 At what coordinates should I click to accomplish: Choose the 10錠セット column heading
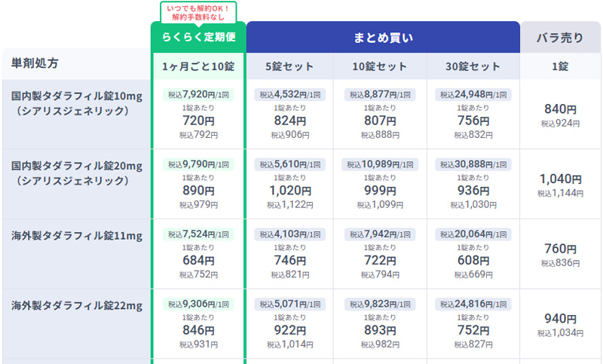coord(379,66)
